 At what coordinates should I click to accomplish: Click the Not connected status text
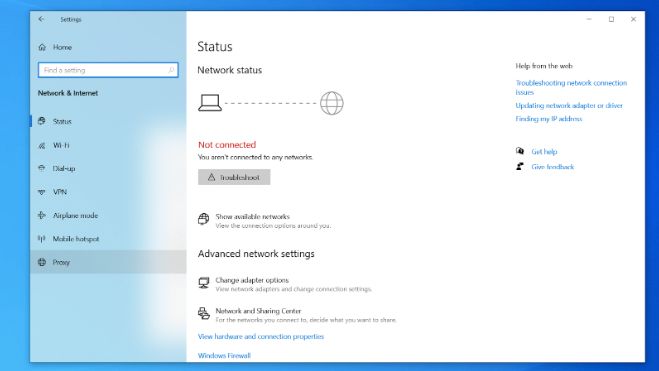pyautogui.click(x=227, y=145)
